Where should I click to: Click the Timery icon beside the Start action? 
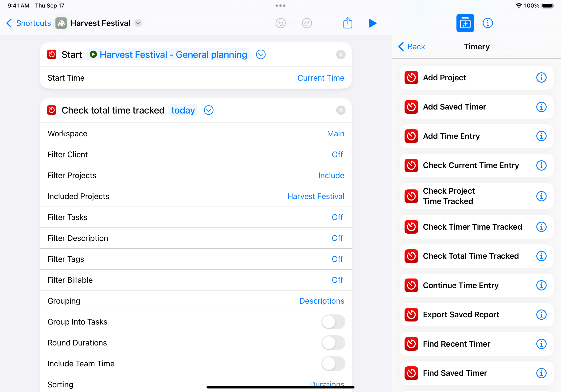(51, 55)
